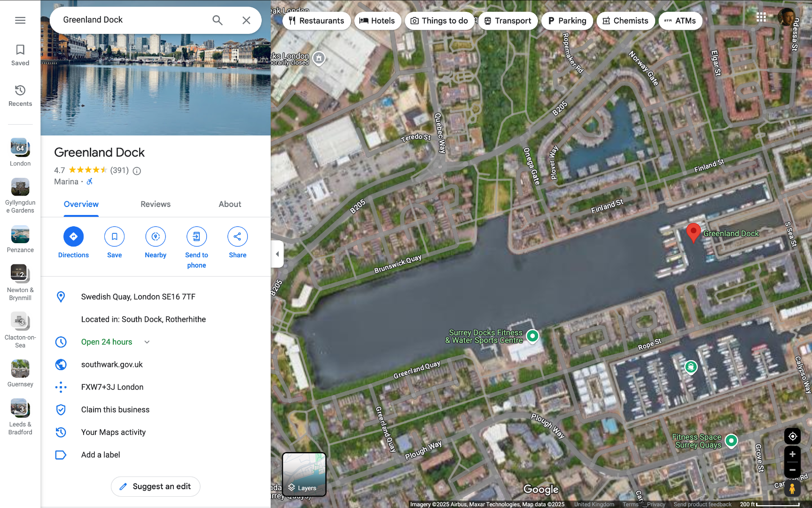Click the search magnifier icon
The height and width of the screenshot is (508, 812).
[x=217, y=20]
